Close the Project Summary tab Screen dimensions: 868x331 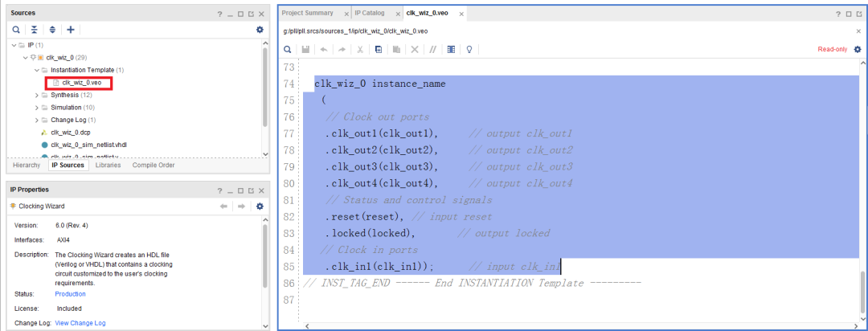346,14
